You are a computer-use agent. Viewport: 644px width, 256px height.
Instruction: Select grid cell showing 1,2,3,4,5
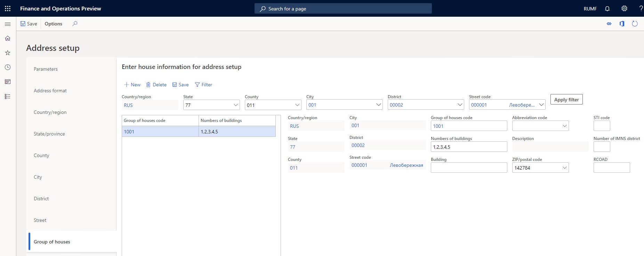(x=237, y=132)
